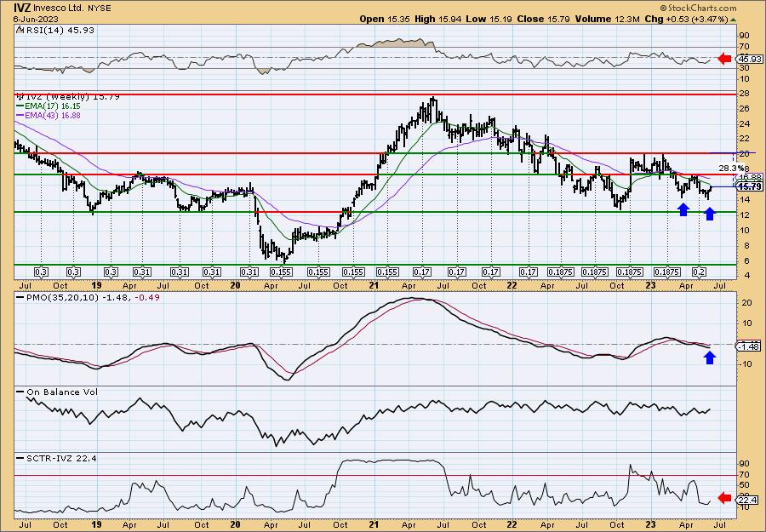Select year label 21 beneath the price panel
Image resolution: width=766 pixels, height=532 pixels.
[374, 285]
